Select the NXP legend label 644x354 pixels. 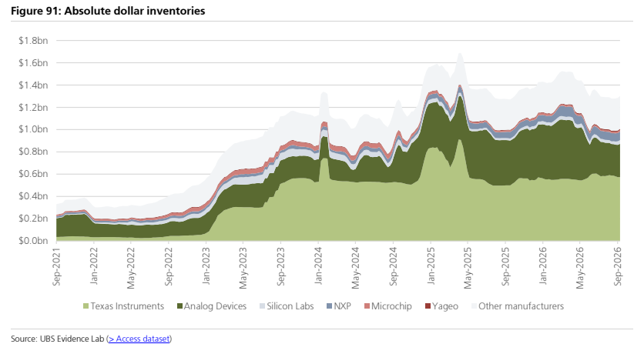click(x=343, y=306)
